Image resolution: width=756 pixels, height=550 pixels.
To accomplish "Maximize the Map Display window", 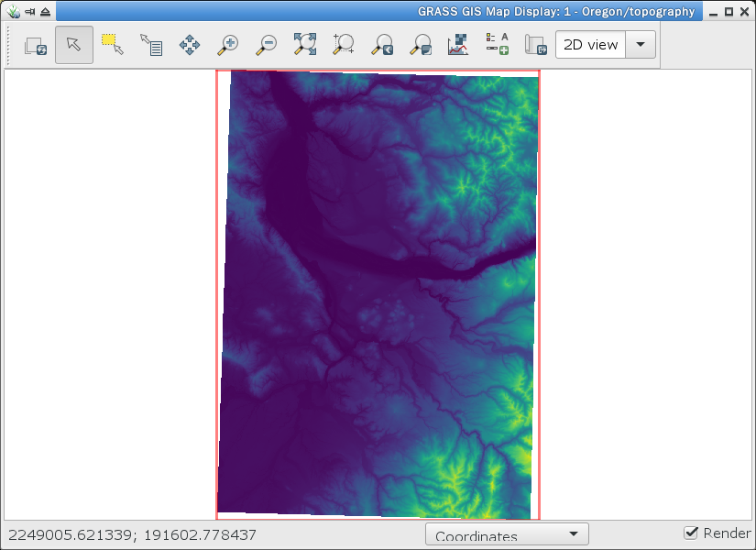I will click(729, 12).
